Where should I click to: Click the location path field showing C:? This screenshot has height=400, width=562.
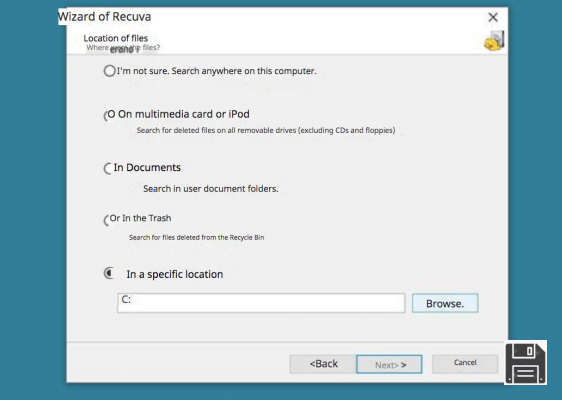coord(261,303)
